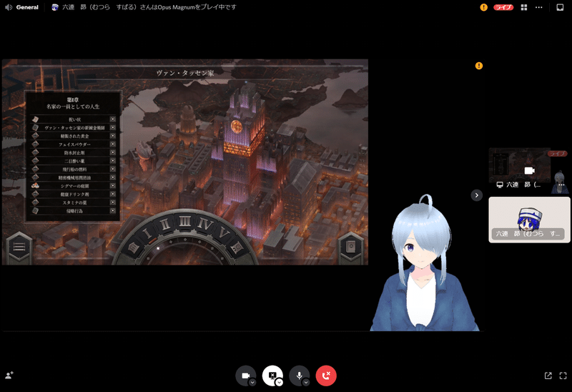572x392 pixels.
Task: Click the invite friends icon
Action: point(9,375)
